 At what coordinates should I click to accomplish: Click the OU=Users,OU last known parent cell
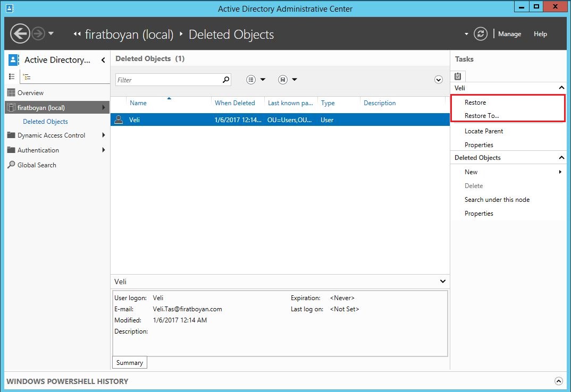point(290,120)
